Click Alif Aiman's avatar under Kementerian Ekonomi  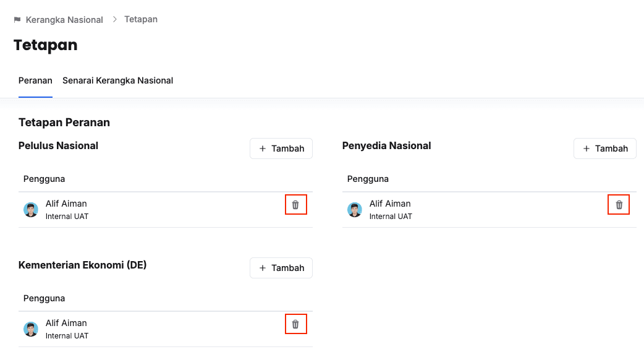pyautogui.click(x=31, y=329)
